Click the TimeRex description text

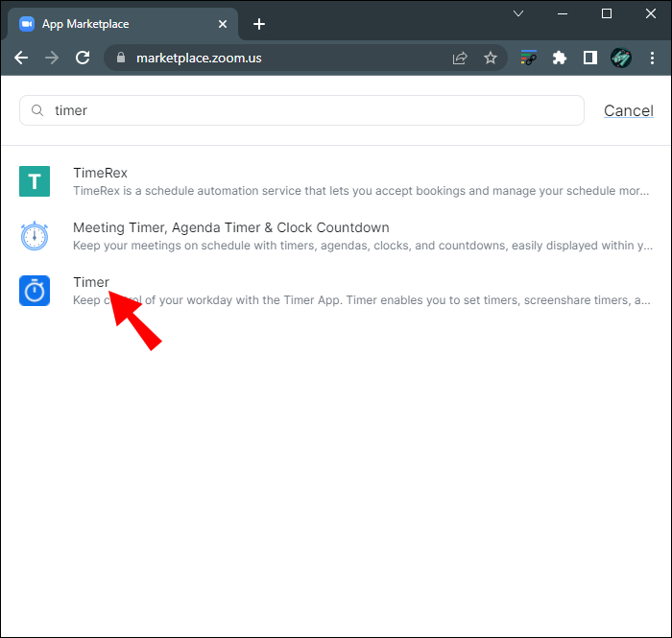click(x=361, y=191)
